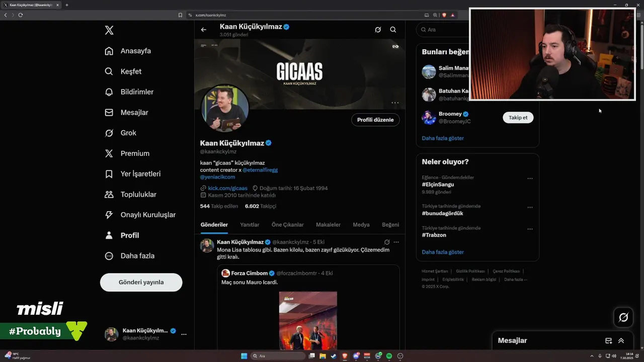Open options for #bunudagördük trend
The image size is (644, 362).
coord(530,207)
